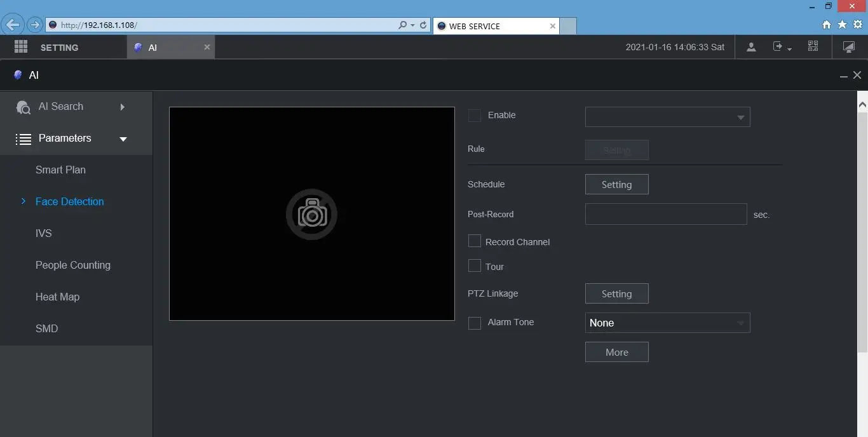This screenshot has width=868, height=437.
Task: Open the live view monitor icon
Action: pos(848,47)
